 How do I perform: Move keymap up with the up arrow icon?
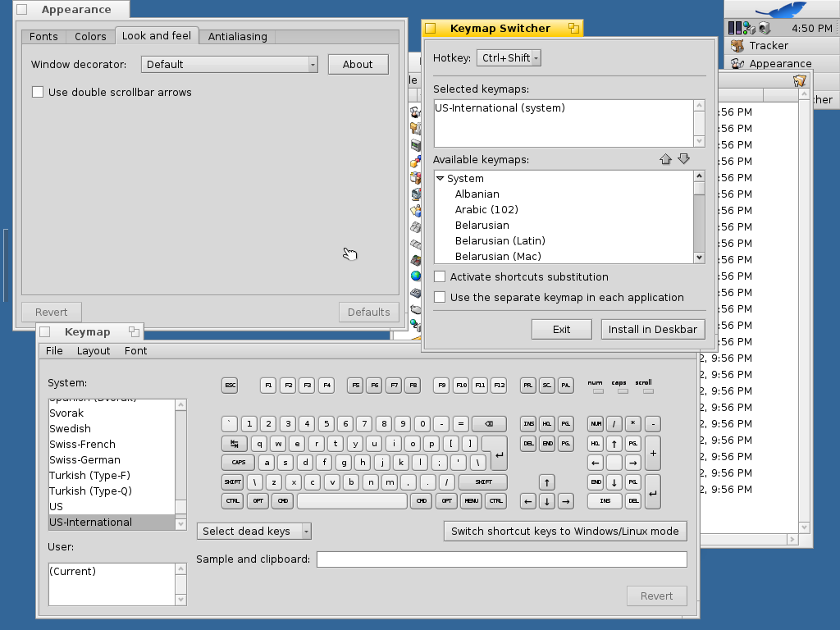click(665, 159)
